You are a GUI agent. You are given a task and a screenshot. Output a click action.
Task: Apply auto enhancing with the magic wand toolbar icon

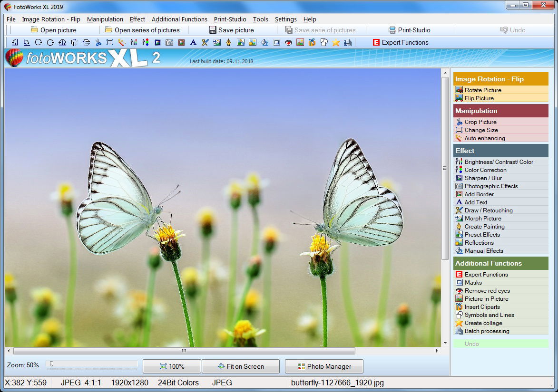click(x=122, y=43)
